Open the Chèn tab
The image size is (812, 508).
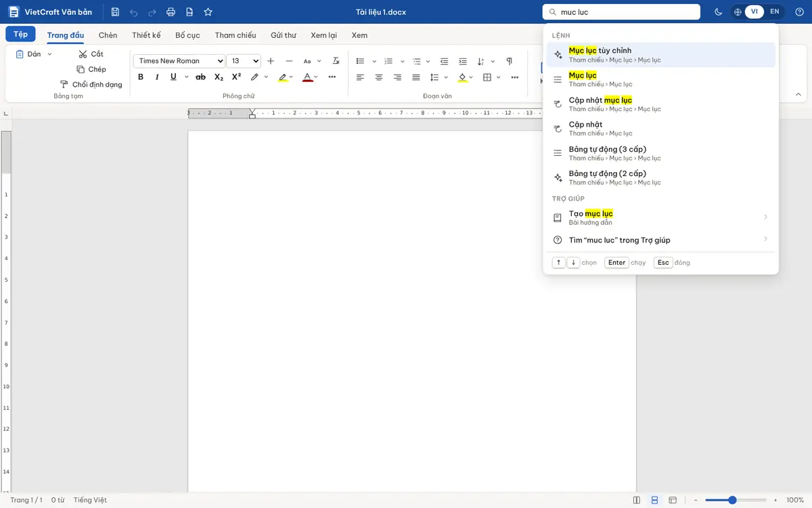point(108,35)
